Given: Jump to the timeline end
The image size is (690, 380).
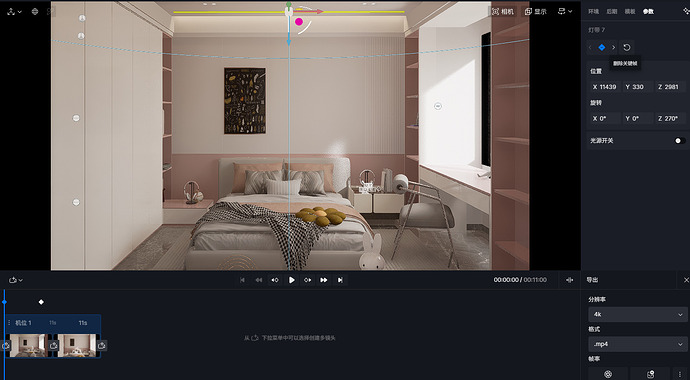Looking at the screenshot, I should [340, 280].
